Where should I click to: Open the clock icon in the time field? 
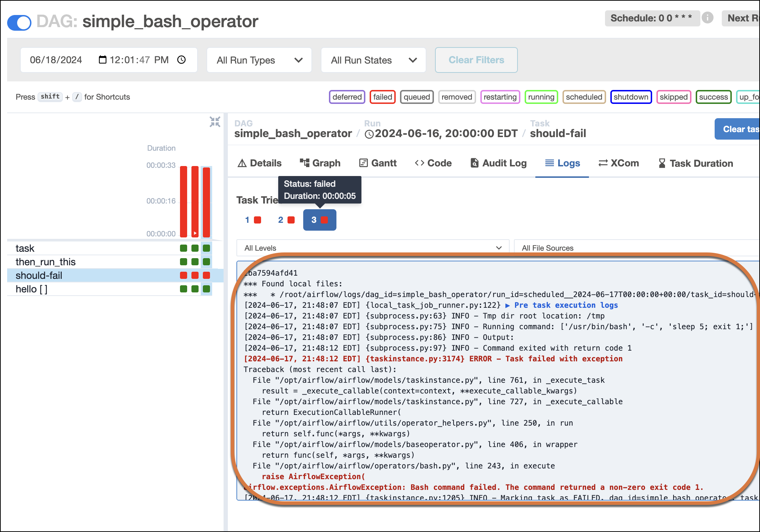[181, 60]
